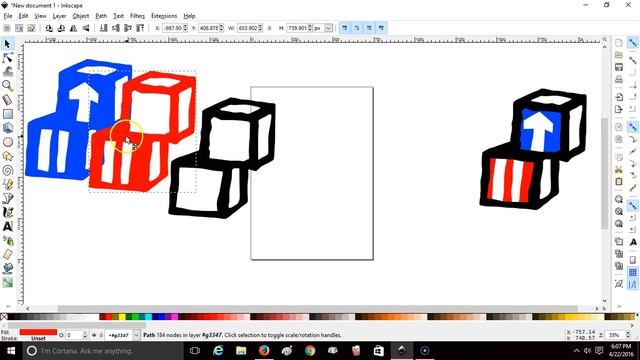Select the Calligraphy tool
640x360 pixels.
(7, 212)
